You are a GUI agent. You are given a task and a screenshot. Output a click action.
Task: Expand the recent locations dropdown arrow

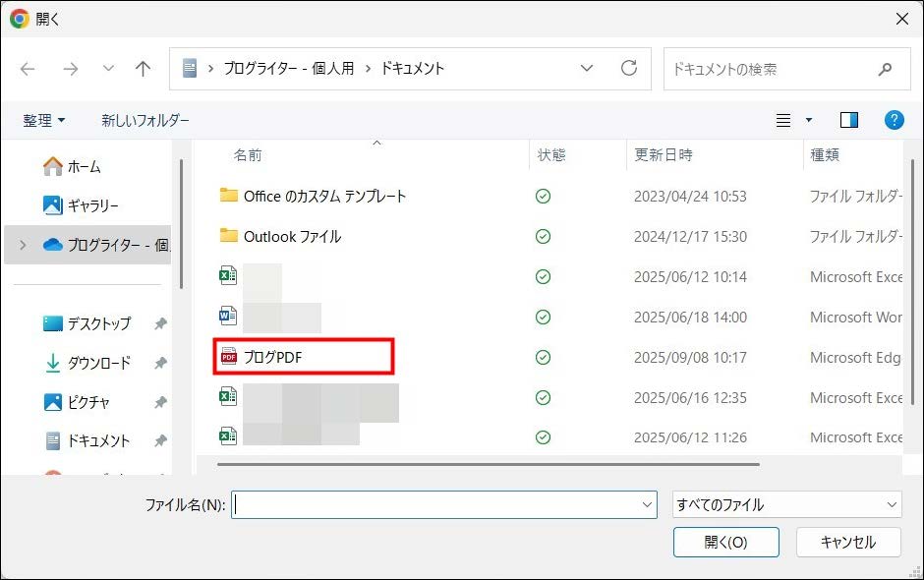click(x=108, y=69)
